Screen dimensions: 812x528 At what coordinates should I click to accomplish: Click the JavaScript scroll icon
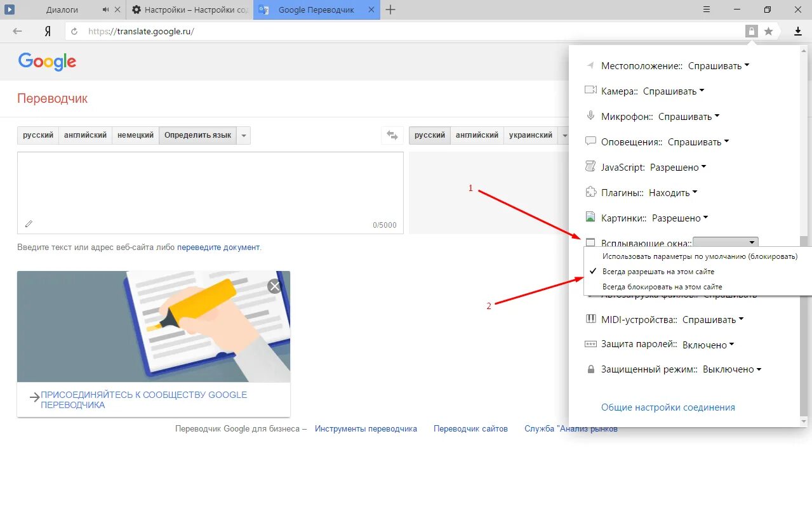click(590, 167)
